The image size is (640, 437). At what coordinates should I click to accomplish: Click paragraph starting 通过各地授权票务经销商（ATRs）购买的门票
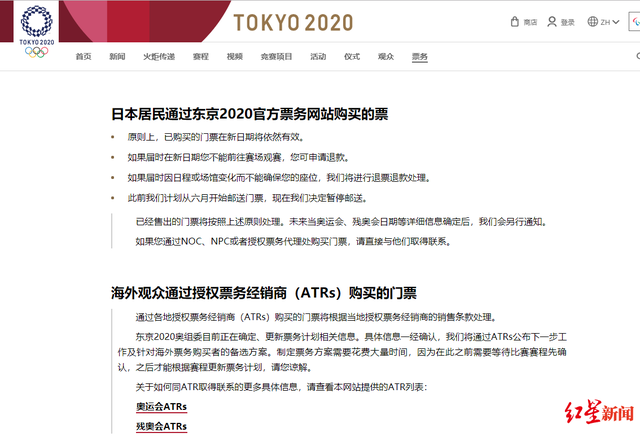click(x=316, y=317)
